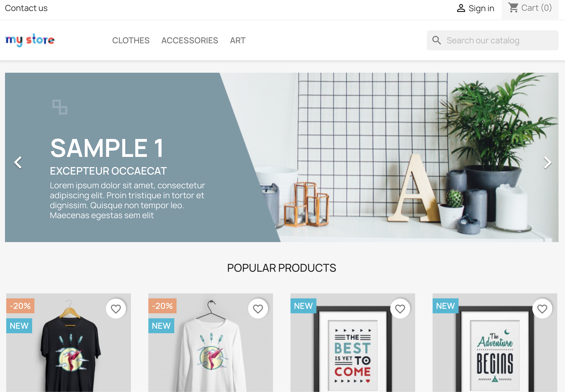Click the wishlist heart icon on black t-shirt

(116, 308)
